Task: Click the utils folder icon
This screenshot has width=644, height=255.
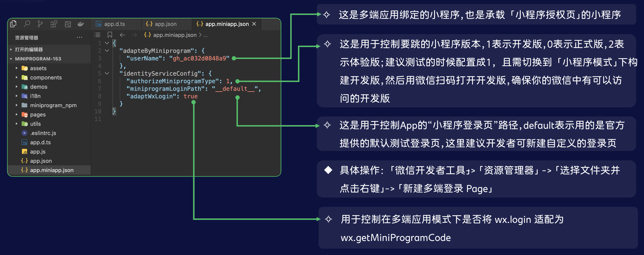Action: (25, 124)
